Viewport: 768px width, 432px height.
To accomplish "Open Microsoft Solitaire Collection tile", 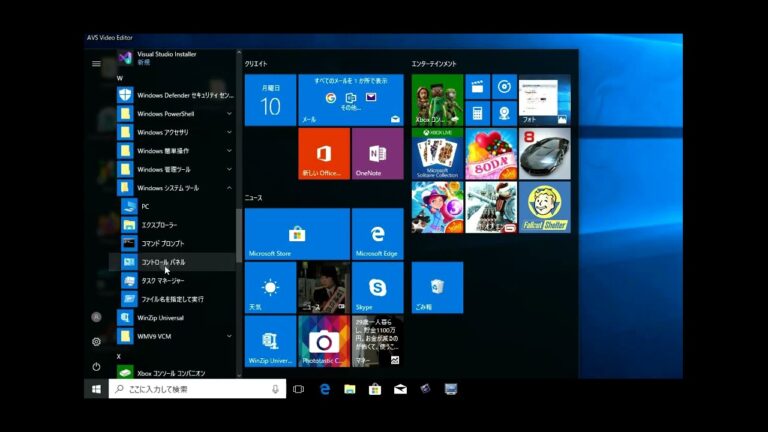I will 437,153.
